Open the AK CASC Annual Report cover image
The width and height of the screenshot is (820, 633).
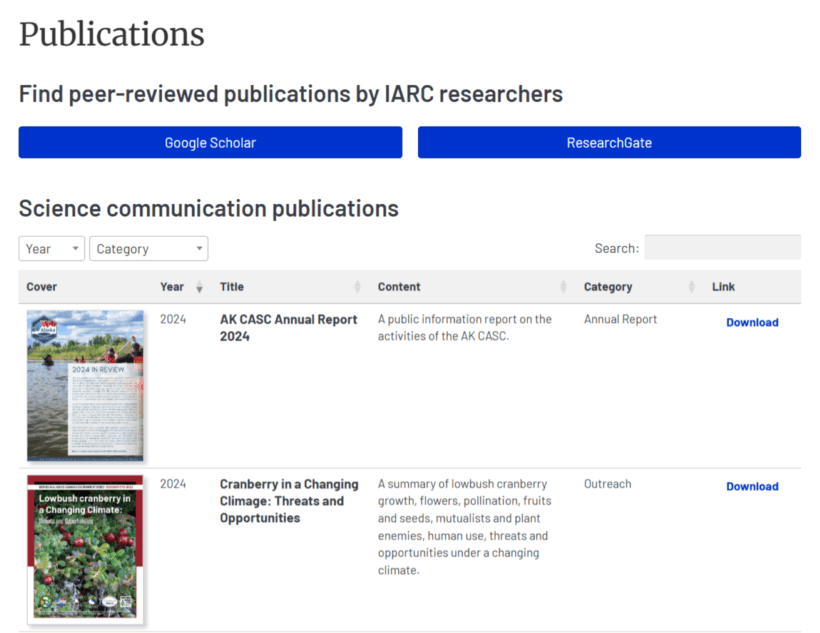[x=85, y=386]
